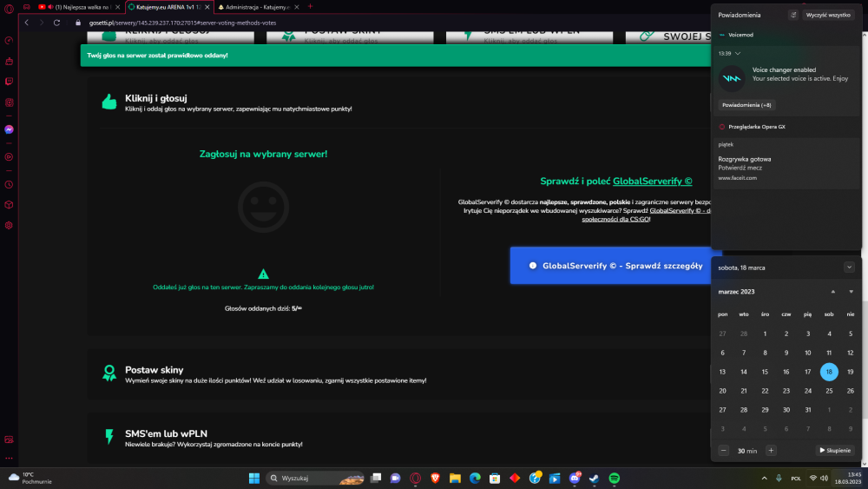This screenshot has height=489, width=868.
Task: Open Microsoft Store from taskbar
Action: [495, 478]
